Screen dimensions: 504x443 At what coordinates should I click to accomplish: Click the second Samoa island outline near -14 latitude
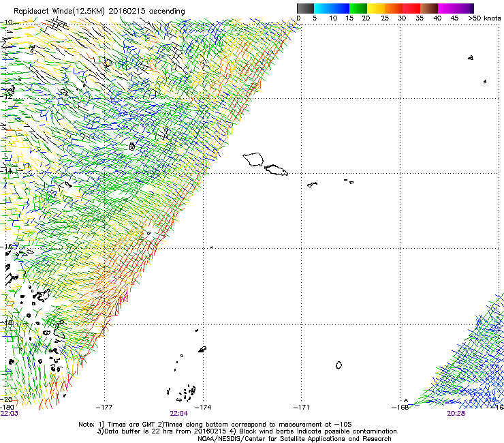(276, 170)
